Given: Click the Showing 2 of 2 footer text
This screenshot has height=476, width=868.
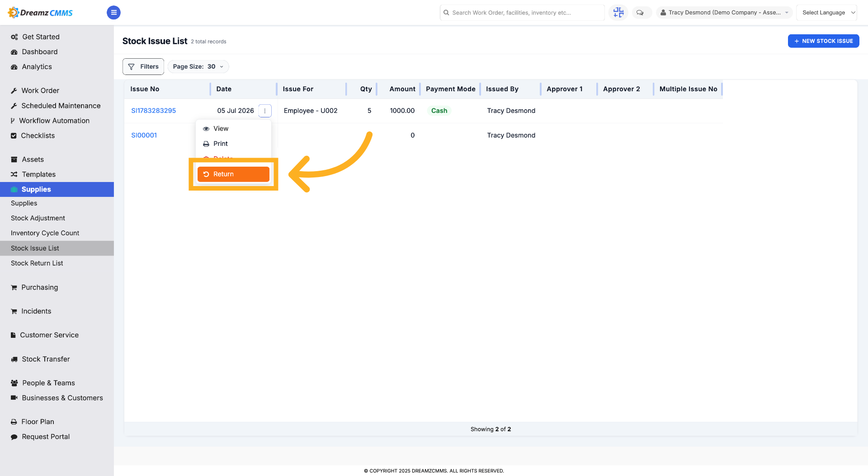Looking at the screenshot, I should point(491,429).
